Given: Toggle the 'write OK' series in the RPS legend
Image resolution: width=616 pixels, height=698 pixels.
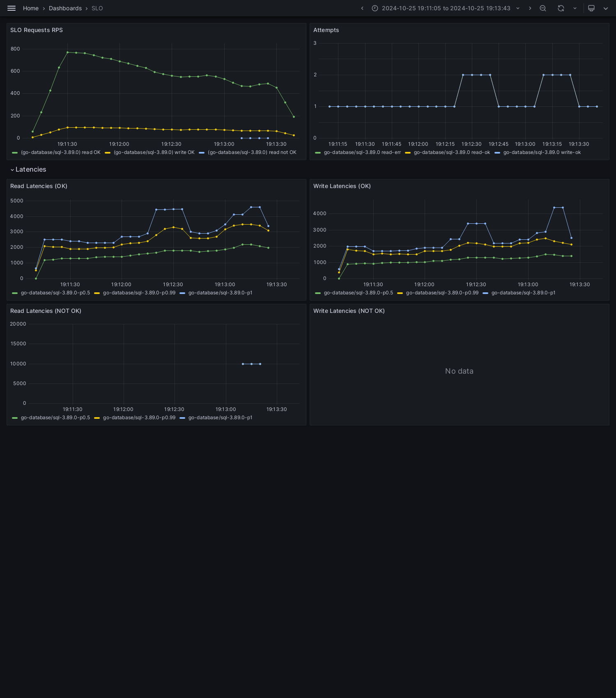Looking at the screenshot, I should click(154, 152).
